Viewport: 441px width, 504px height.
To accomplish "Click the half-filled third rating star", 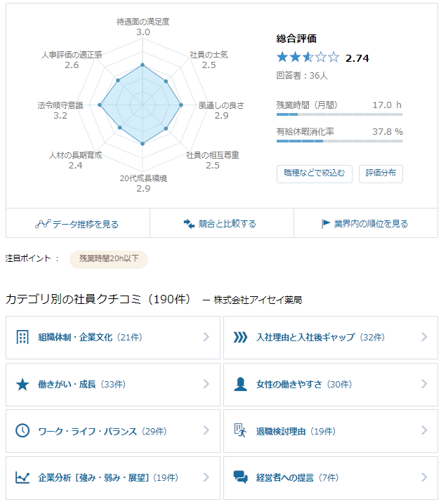I will point(308,58).
